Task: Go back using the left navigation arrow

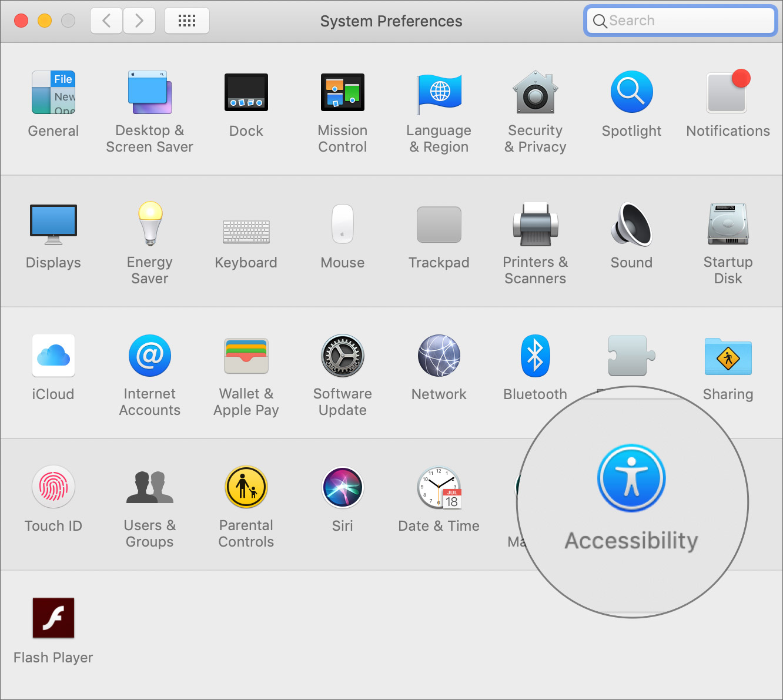Action: click(106, 21)
